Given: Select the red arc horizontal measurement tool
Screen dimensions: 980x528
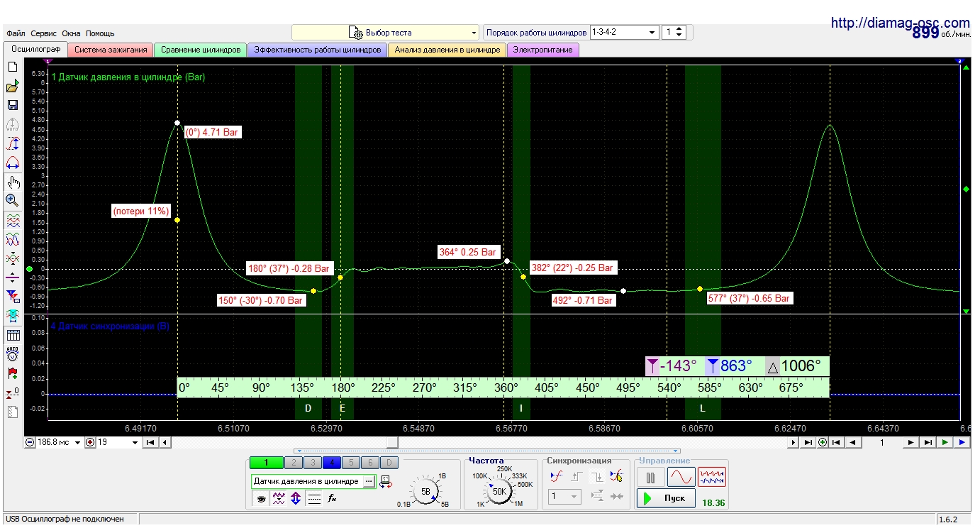Looking at the screenshot, I should click(12, 163).
